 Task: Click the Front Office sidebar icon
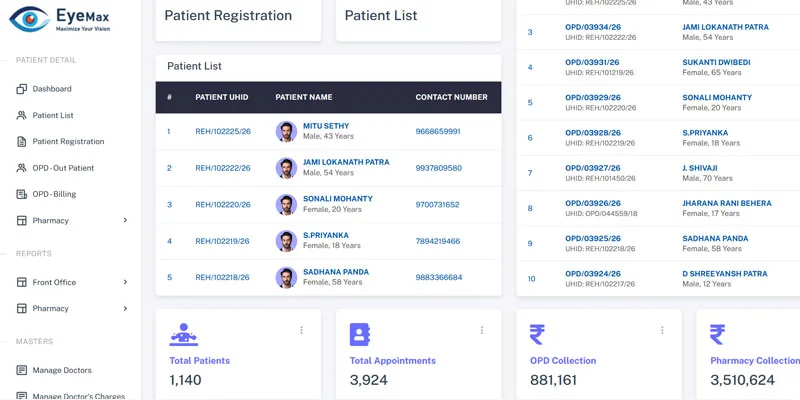point(21,282)
